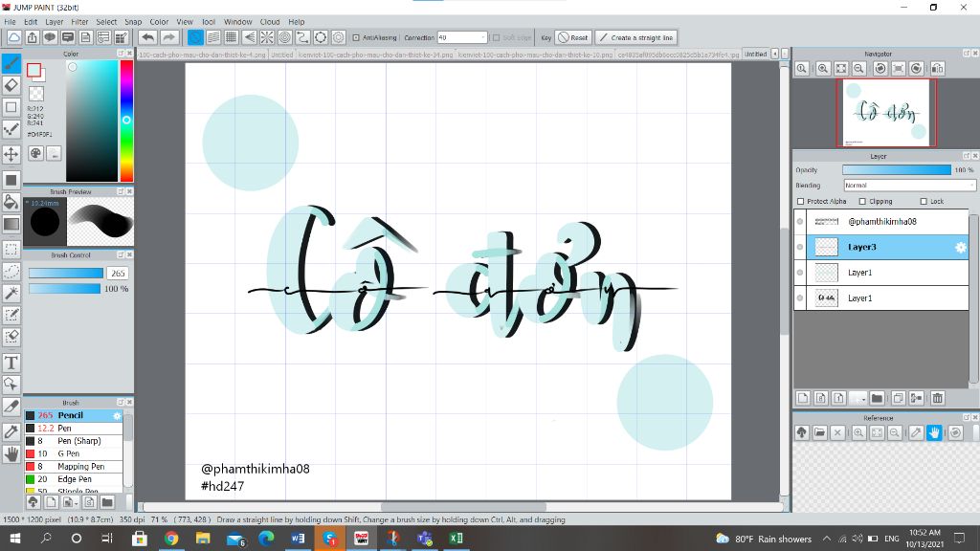This screenshot has height=551, width=980.
Task: Open add-layer type dropdown in Layer panel
Action: tap(859, 398)
